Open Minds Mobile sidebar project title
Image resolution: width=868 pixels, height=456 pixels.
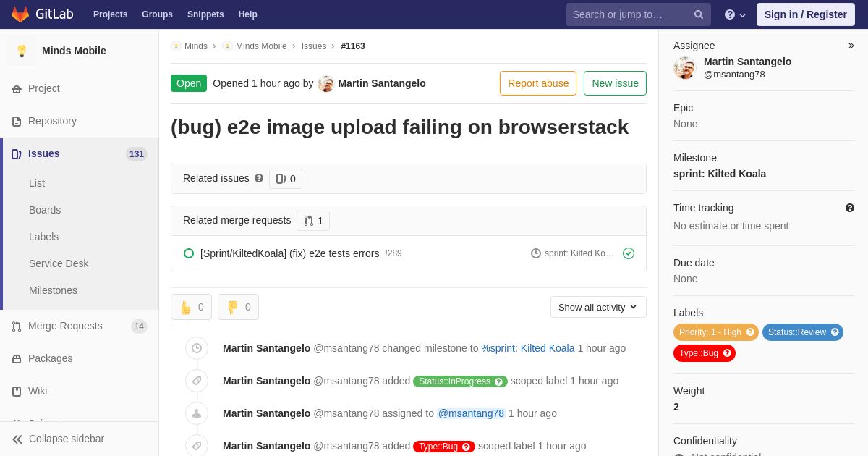tap(74, 51)
